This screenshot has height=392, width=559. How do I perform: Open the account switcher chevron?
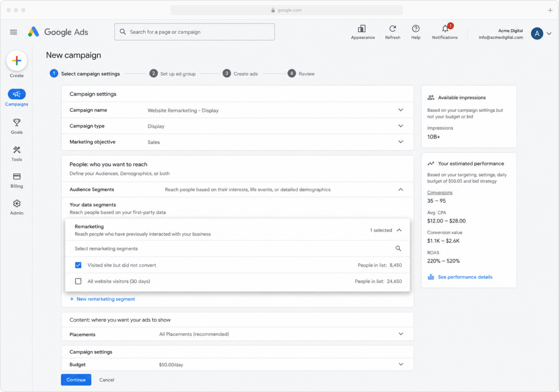549,34
